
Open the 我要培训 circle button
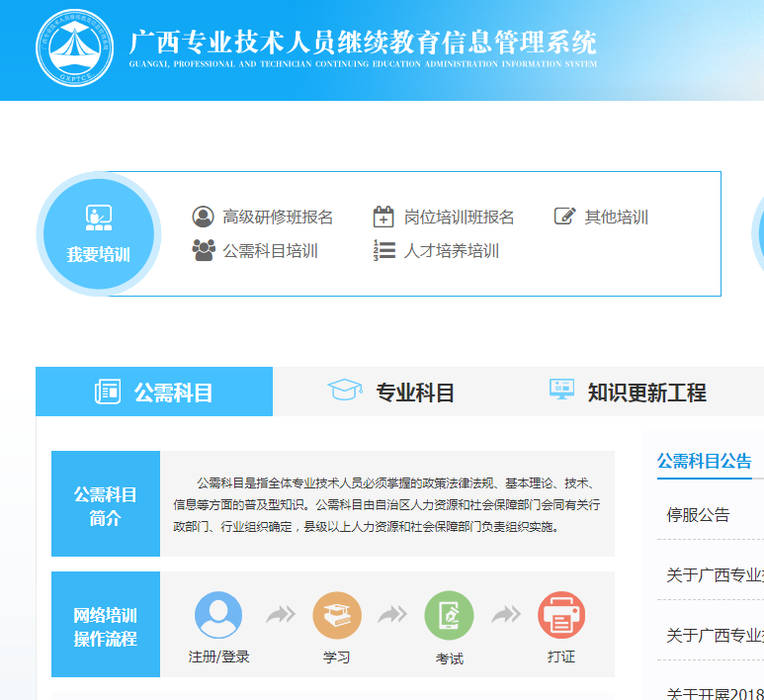click(99, 234)
